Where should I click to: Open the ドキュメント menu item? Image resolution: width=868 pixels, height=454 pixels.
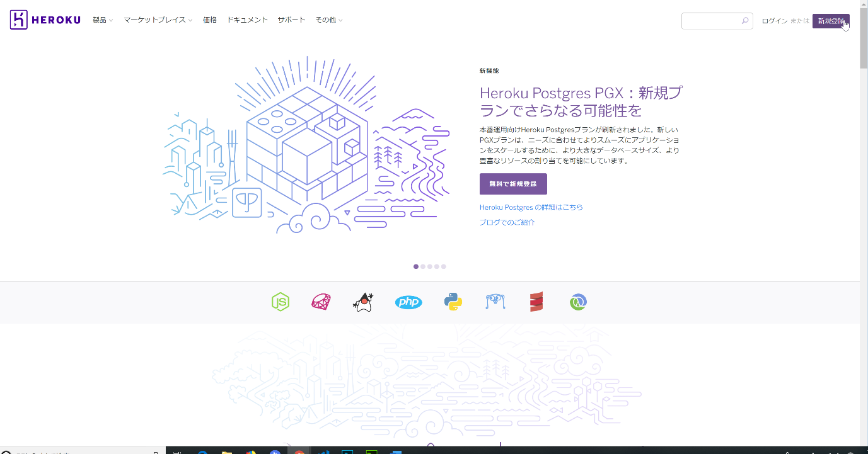[x=247, y=20]
